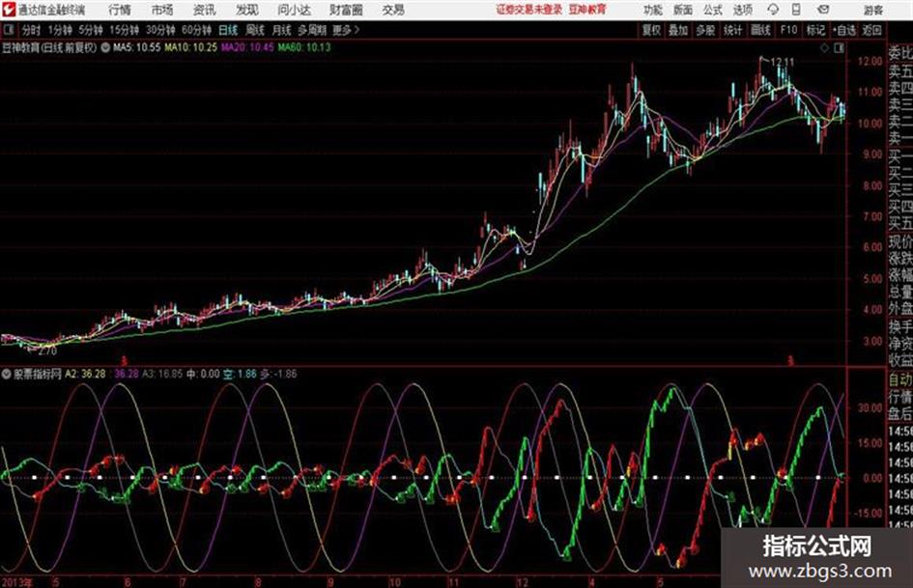913x588 pixels.
Task: Open the 功能 menu
Action: coord(653,10)
